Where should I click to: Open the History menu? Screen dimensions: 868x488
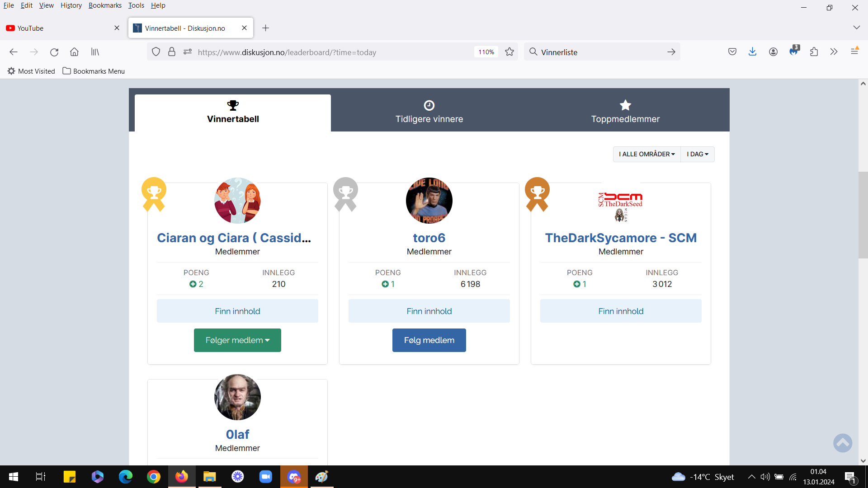click(71, 5)
